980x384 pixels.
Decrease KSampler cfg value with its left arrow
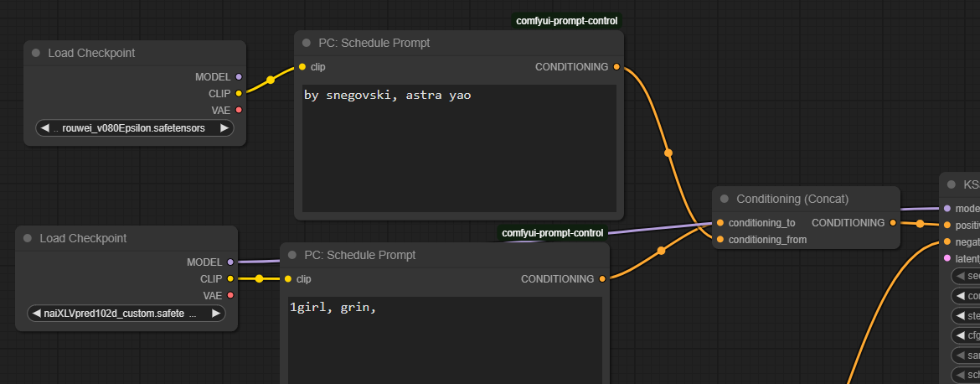pyautogui.click(x=960, y=336)
